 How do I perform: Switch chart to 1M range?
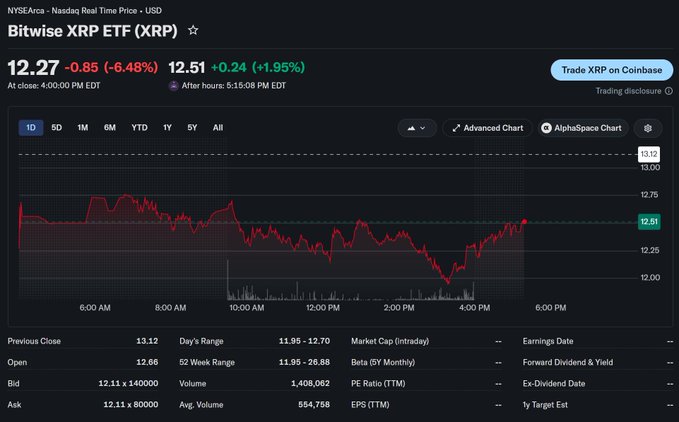click(83, 128)
